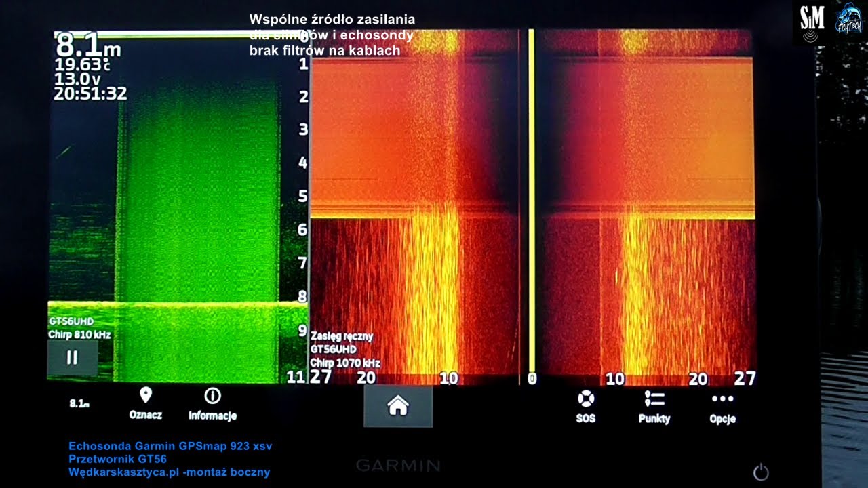This screenshot has width=868, height=488.
Task: Tap the GT56UHD Chirp 810 kHz label
Action: click(x=79, y=328)
